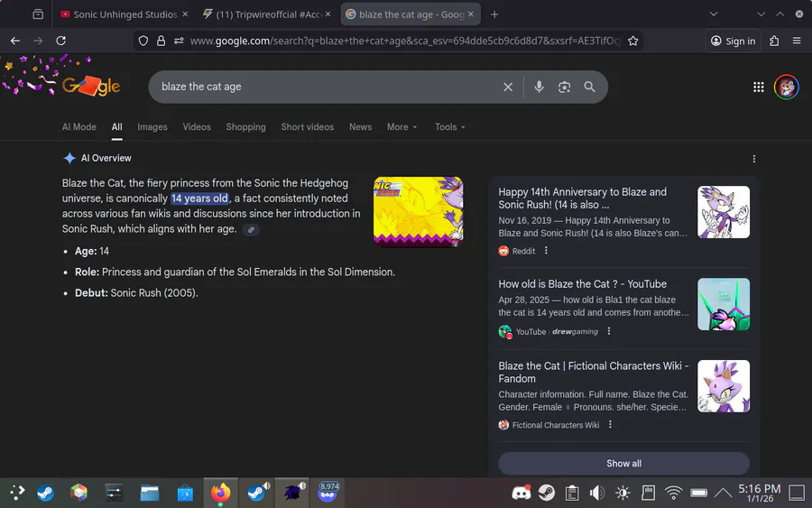Open the YouTube result thumbnail
Screen dimensions: 812x508
coord(724,304)
